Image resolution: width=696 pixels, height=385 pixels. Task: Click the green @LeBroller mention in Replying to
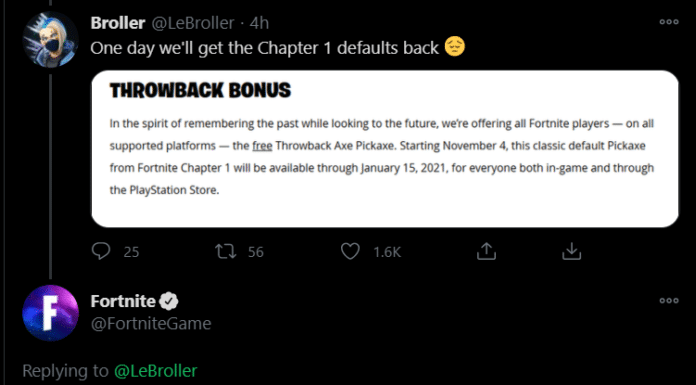(155, 371)
